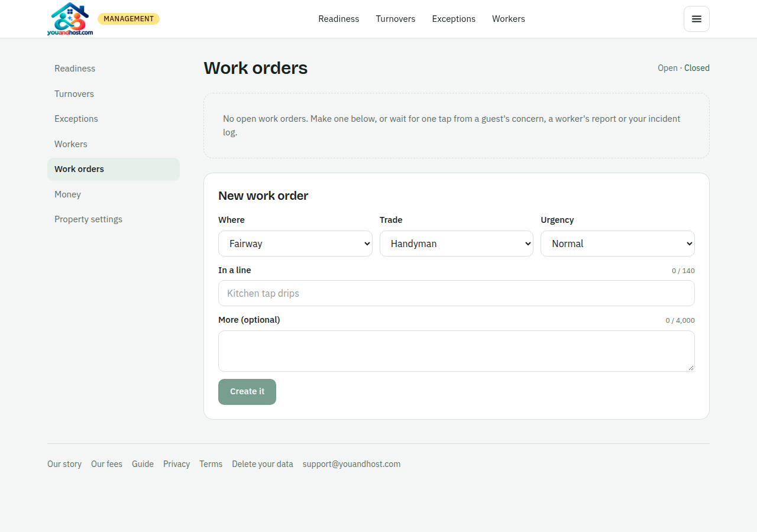757x532 pixels.
Task: Select Work orders in the sidebar
Action: pyautogui.click(x=114, y=169)
